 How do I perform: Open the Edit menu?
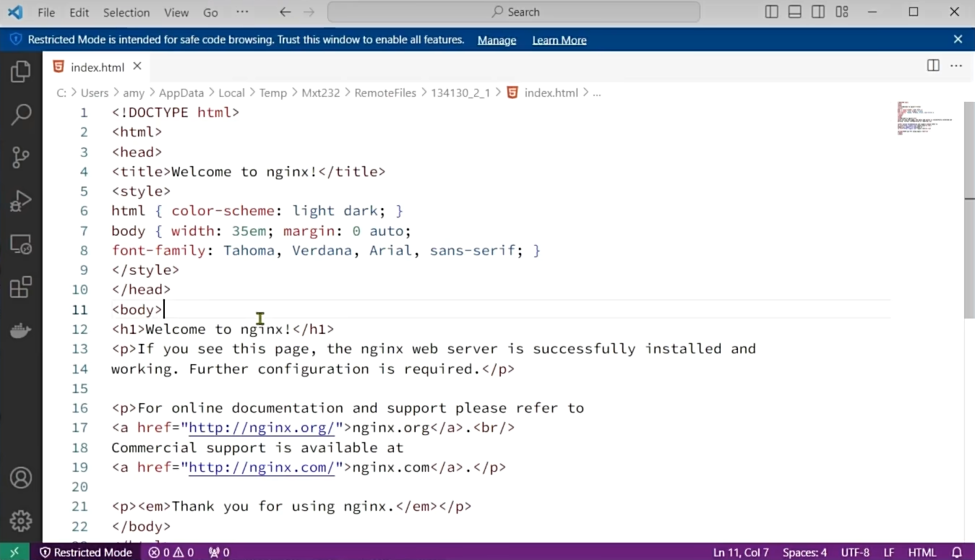(x=80, y=12)
